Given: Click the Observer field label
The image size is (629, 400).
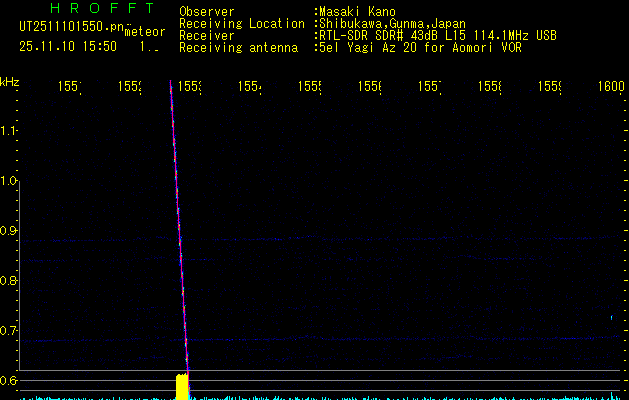Looking at the screenshot, I should click(206, 12).
